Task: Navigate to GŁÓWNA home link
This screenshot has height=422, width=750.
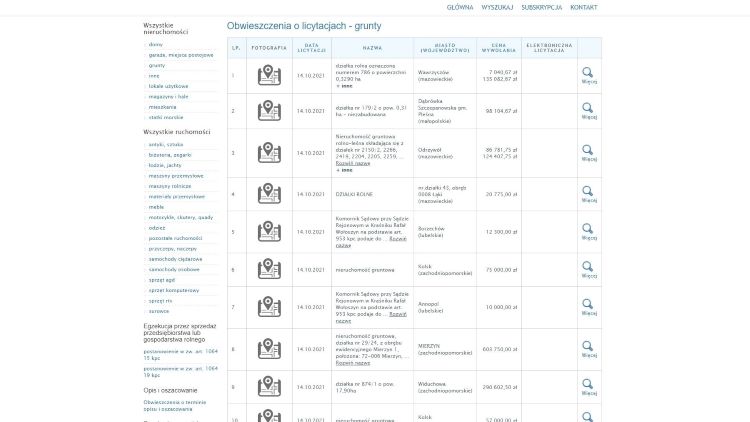Action: point(460,7)
